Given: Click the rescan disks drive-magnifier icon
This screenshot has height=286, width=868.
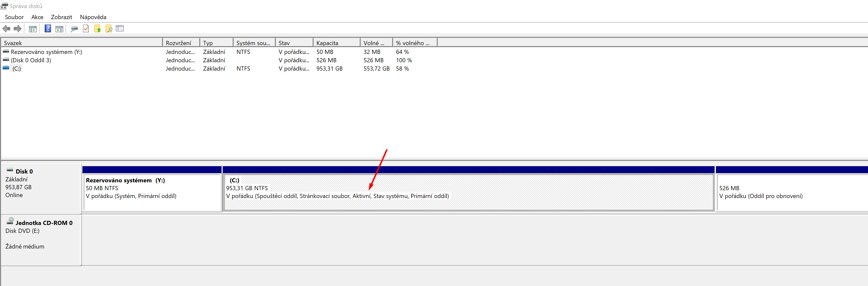Looking at the screenshot, I should [74, 29].
